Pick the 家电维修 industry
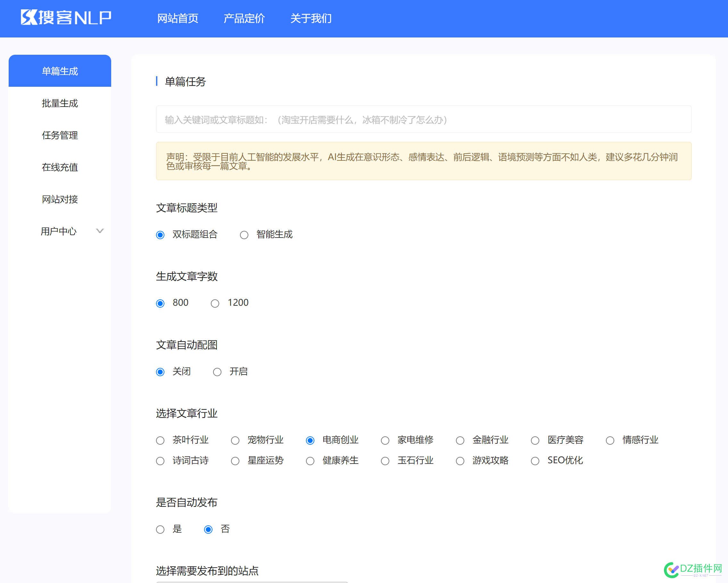 [x=385, y=440]
